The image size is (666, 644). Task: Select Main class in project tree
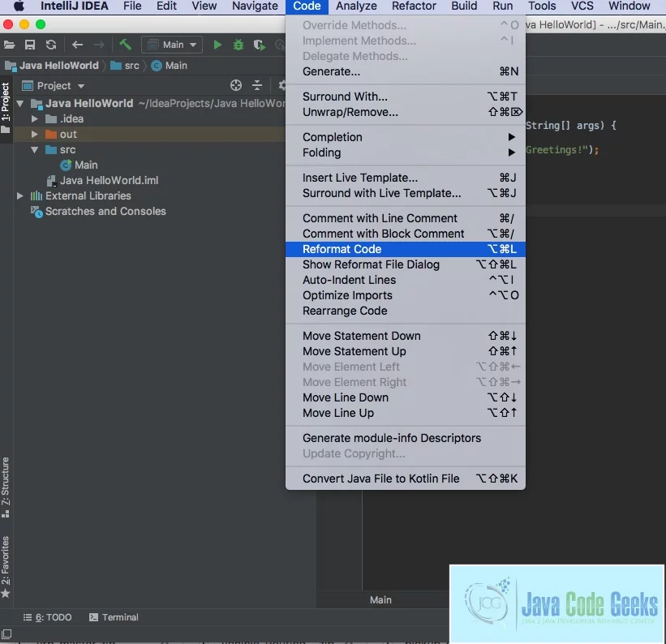coord(79,165)
